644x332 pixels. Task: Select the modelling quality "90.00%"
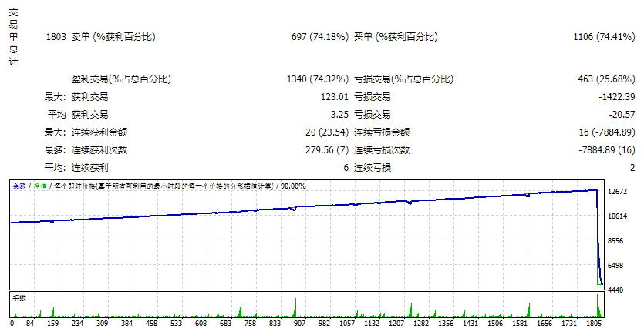[293, 186]
